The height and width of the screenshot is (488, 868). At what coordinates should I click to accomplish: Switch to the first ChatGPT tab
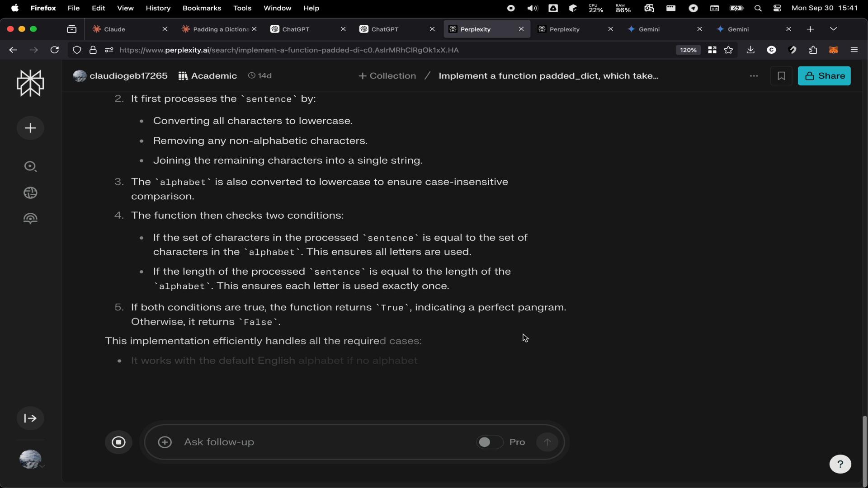tap(307, 29)
